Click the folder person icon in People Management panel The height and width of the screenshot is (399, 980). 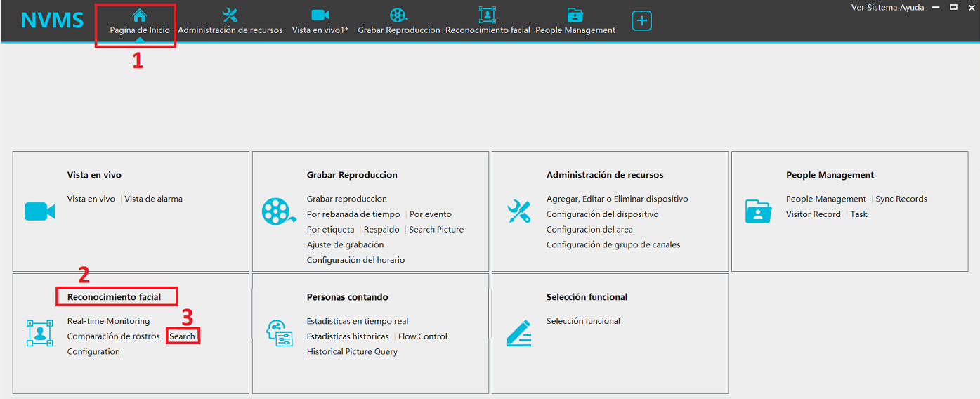[758, 211]
